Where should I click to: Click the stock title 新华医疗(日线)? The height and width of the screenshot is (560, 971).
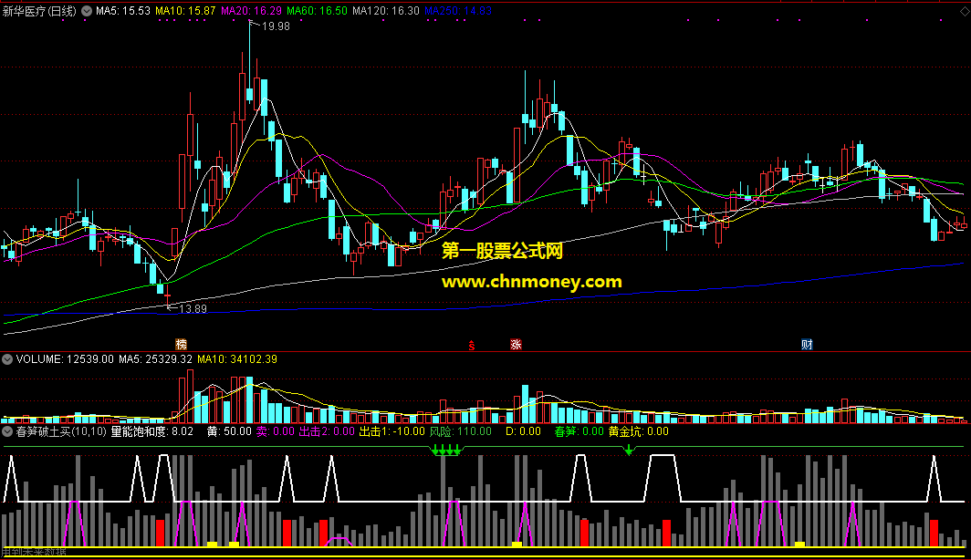click(39, 11)
